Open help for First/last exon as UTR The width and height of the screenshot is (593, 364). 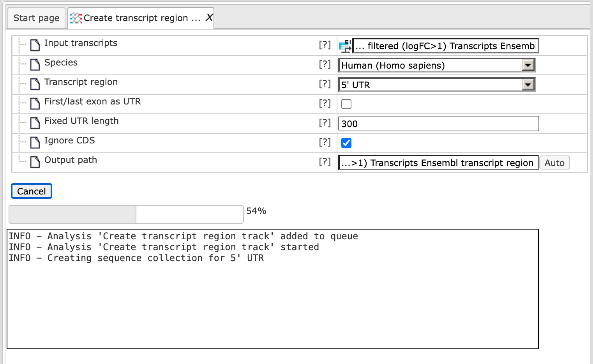point(325,103)
